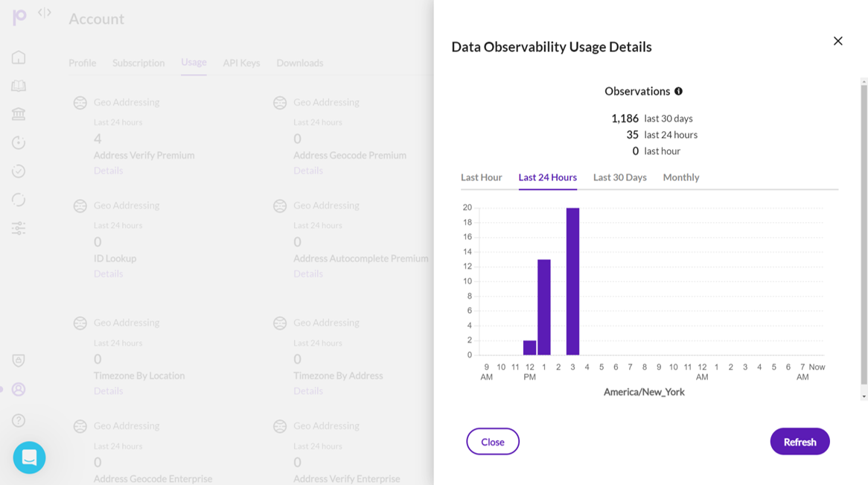Click the Address Geocode Premium globe icon
Image resolution: width=868 pixels, height=485 pixels.
tap(280, 103)
